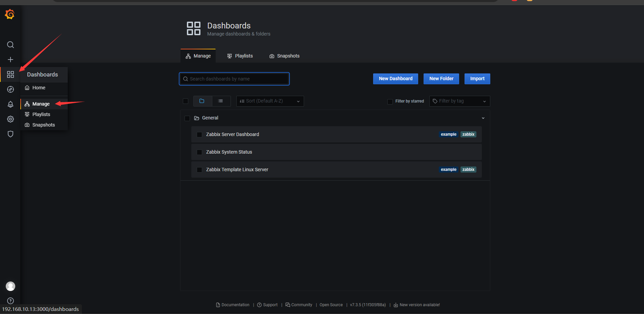The image size is (644, 314).
Task: Switch to list view layout icon
Action: 221,101
